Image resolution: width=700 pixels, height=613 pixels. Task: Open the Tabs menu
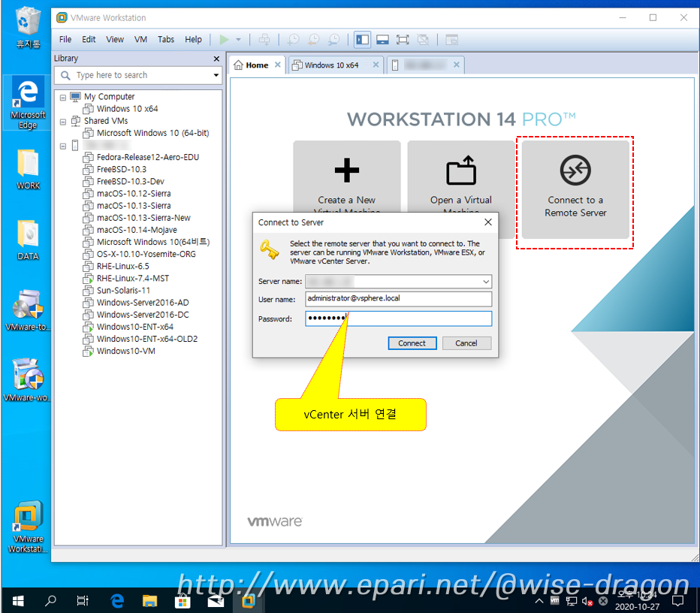(x=166, y=39)
